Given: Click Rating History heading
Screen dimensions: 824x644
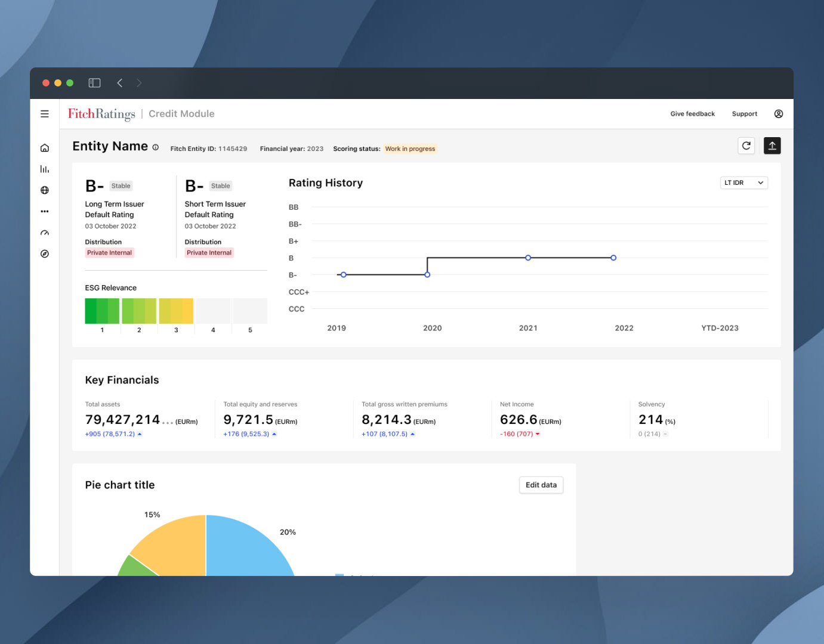Looking at the screenshot, I should (x=326, y=183).
